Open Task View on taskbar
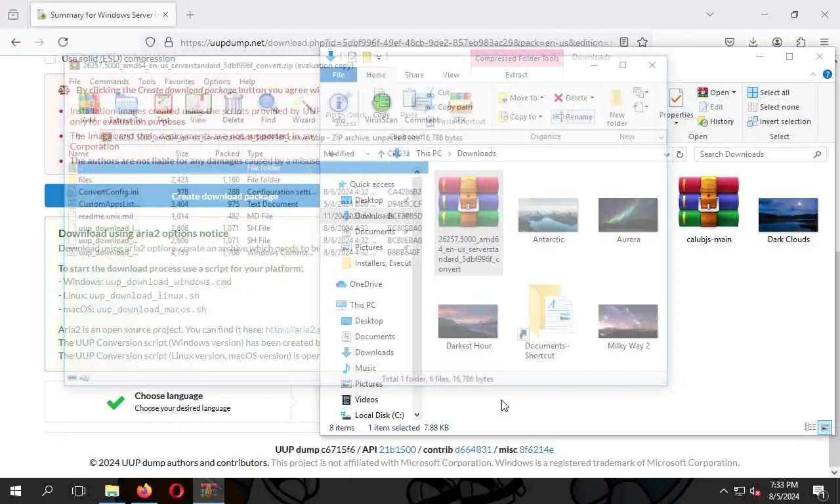Image resolution: width=840 pixels, height=504 pixels. coord(79,491)
